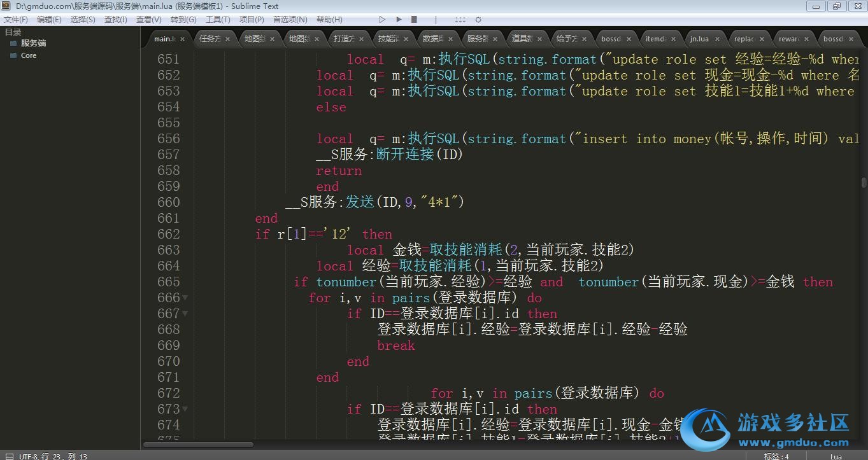Click the 目录 sidebar heading
The height and width of the screenshot is (460, 868).
[x=13, y=32]
